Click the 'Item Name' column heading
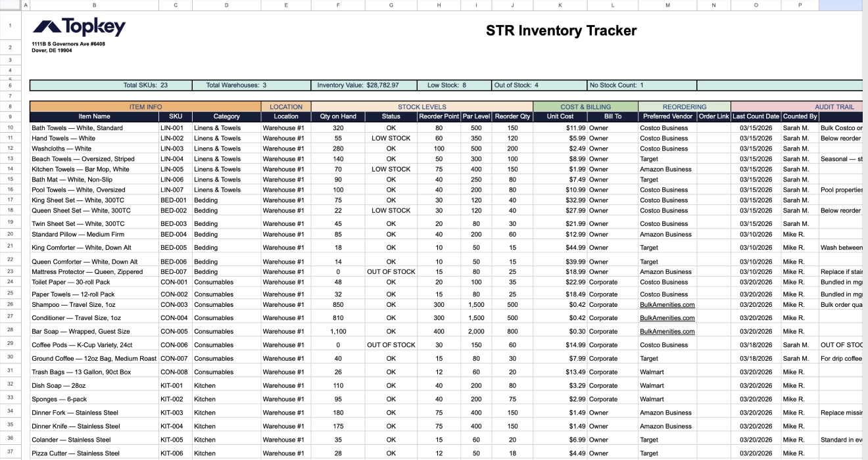868x460 pixels. click(94, 116)
